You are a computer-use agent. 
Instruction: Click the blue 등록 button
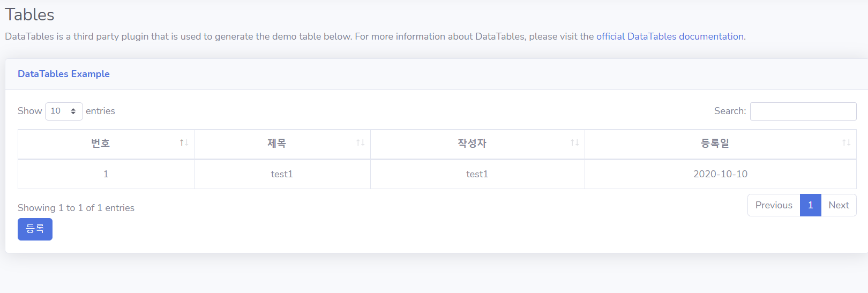(x=35, y=229)
